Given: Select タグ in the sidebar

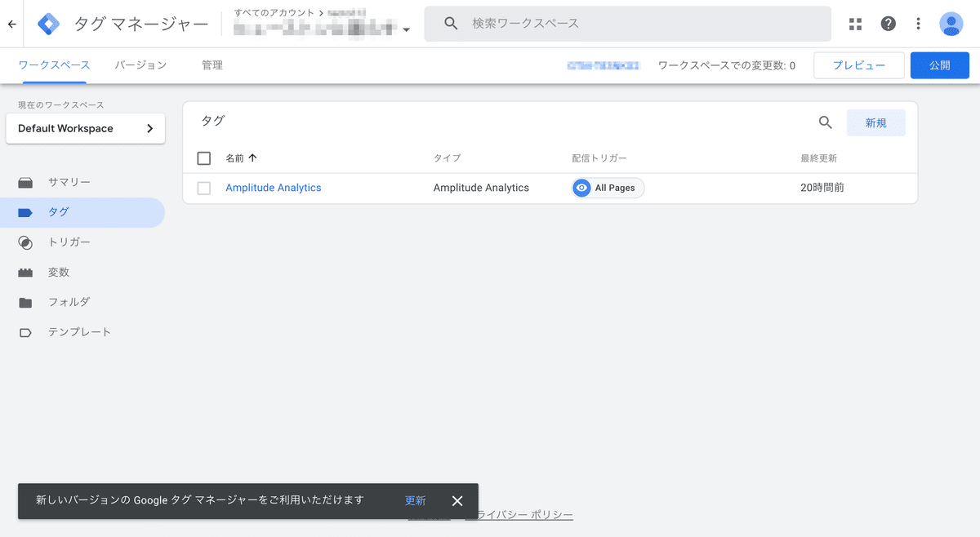Looking at the screenshot, I should click(82, 212).
